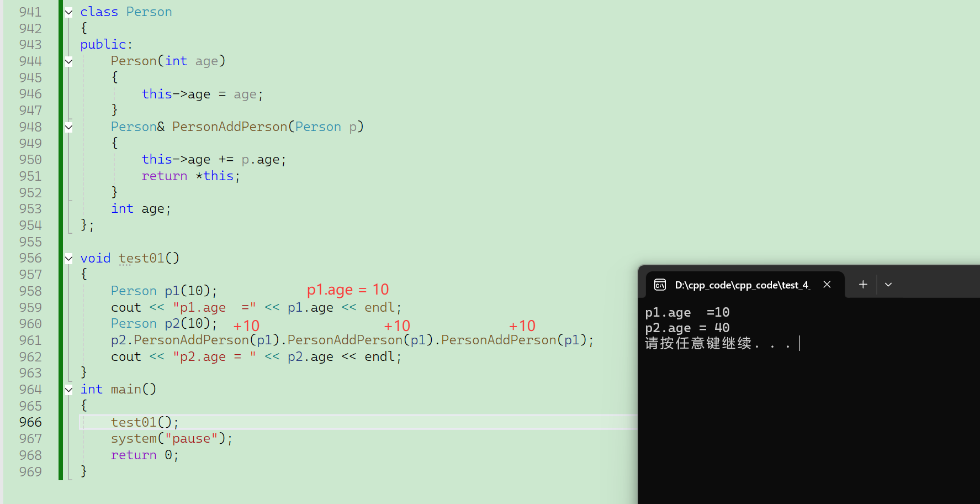
Task: Click line number 948 in gutter
Action: click(30, 127)
